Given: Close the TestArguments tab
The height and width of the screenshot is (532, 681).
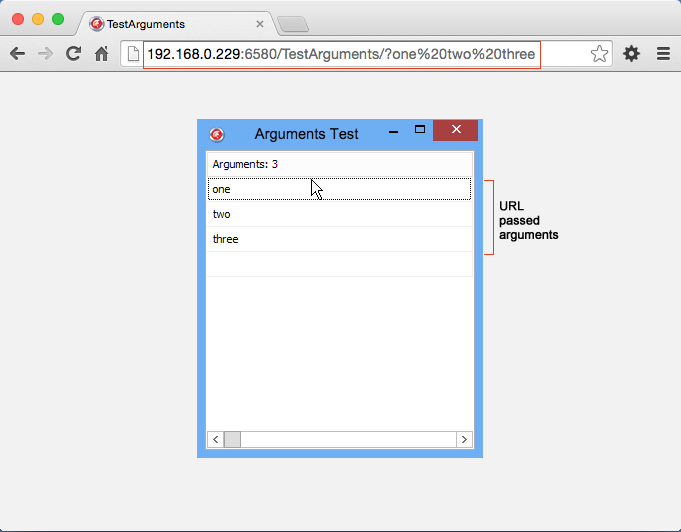Looking at the screenshot, I should 260,23.
